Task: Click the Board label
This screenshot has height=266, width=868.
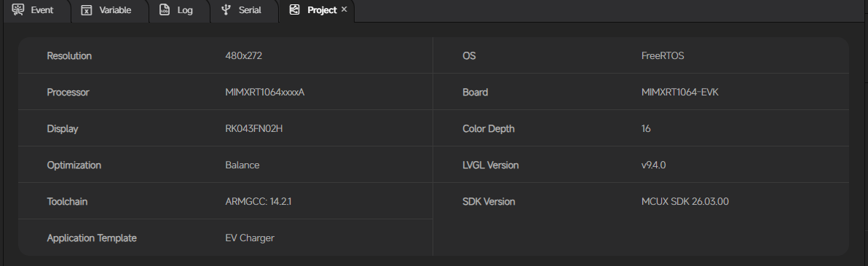Action: click(475, 93)
